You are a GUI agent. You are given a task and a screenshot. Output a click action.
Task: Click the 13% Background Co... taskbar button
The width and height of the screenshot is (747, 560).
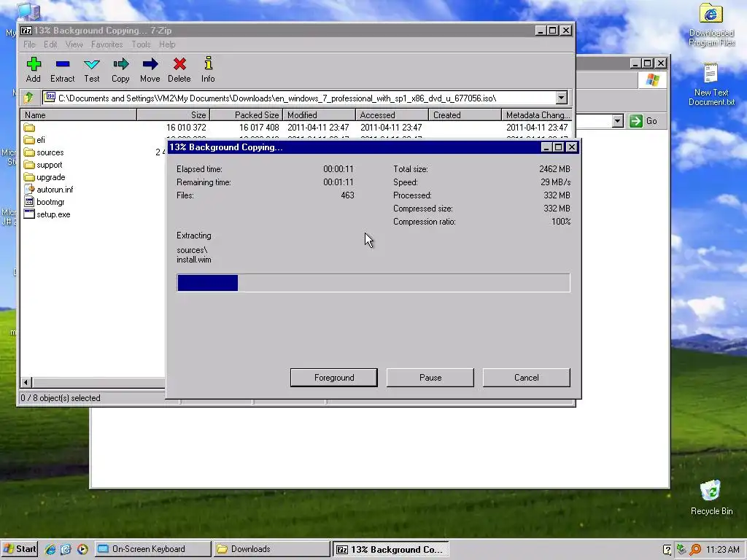point(391,549)
